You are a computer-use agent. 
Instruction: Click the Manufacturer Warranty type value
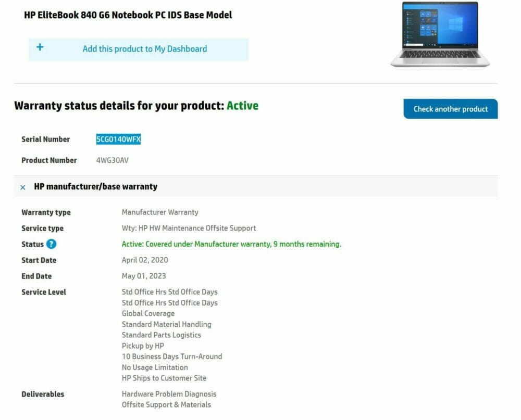point(160,212)
